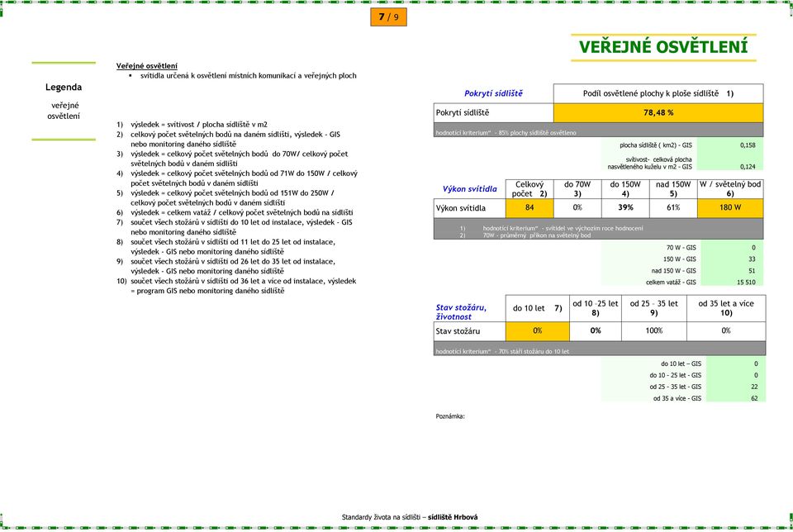Viewport: 793px width, 532px height.
Task: Click the '51' value for nad 150 W - GIS
Action: point(752,271)
